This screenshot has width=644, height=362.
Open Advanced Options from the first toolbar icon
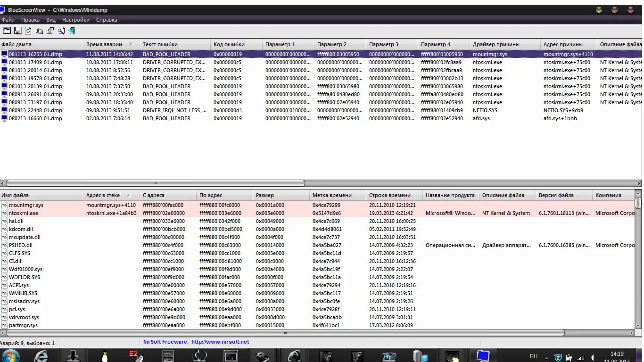coord(7,31)
